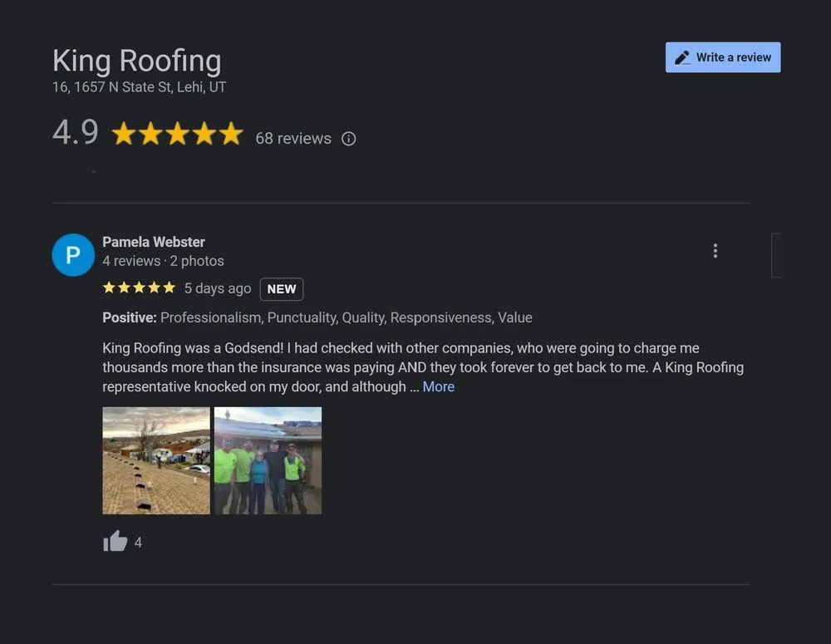
Task: Click the 5 days ago timestamp
Action: pos(217,288)
